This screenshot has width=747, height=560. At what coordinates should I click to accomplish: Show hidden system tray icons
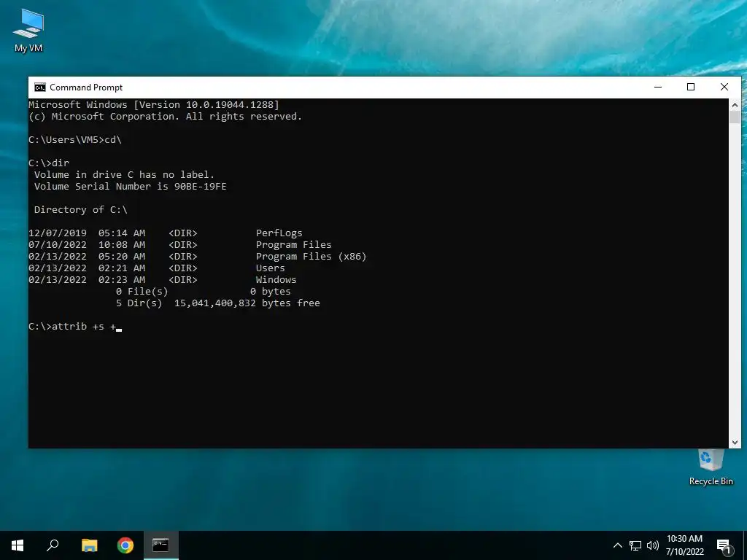[x=617, y=545]
